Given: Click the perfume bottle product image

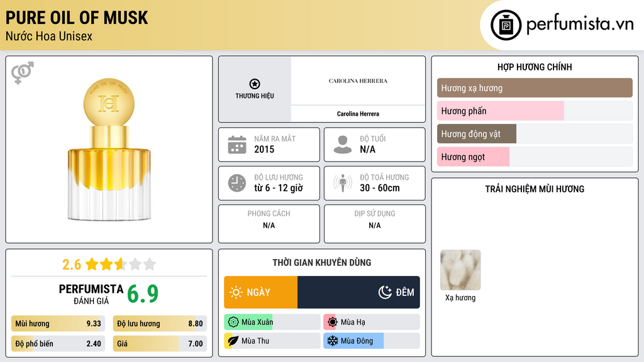Looking at the screenshot, I should pyautogui.click(x=109, y=151).
